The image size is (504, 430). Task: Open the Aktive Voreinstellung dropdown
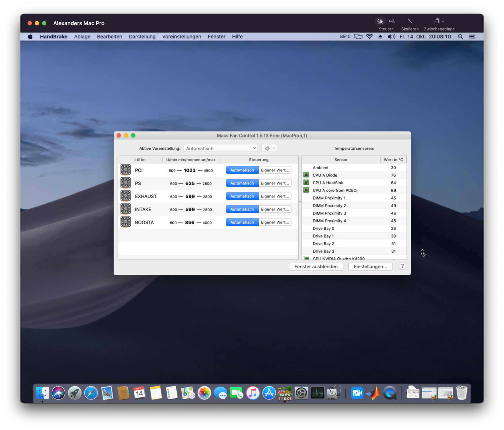coord(220,148)
